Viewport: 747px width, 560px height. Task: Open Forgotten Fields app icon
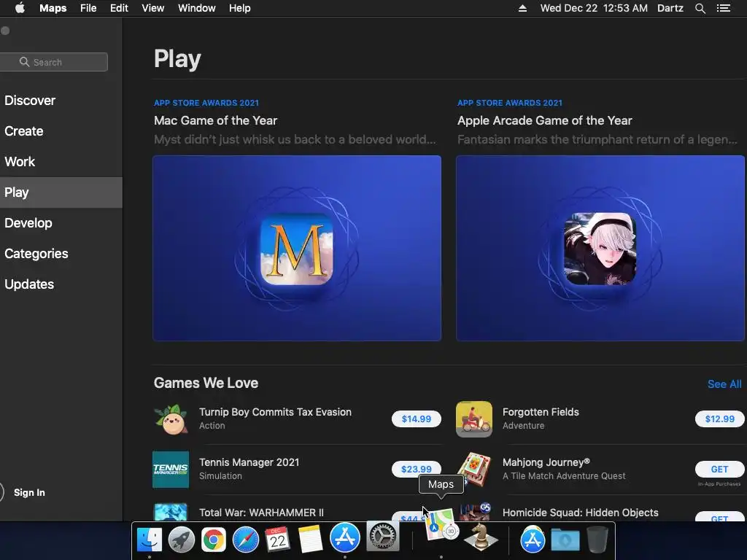point(474,419)
